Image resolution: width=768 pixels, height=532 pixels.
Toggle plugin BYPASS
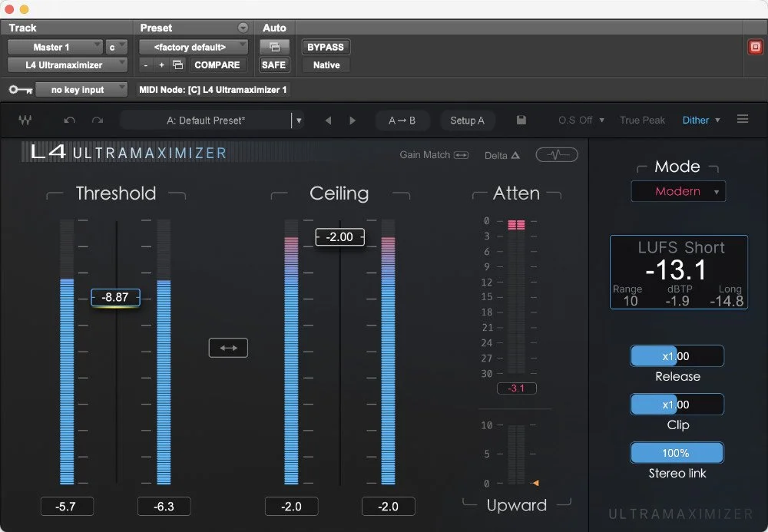[x=326, y=47]
